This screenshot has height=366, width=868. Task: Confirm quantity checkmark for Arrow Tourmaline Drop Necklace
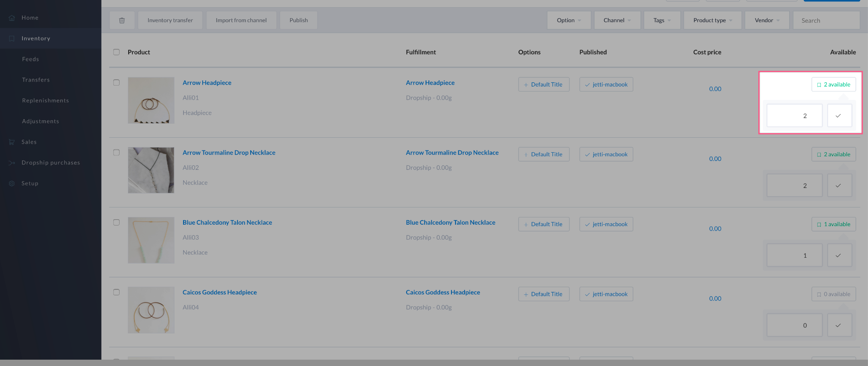tap(839, 185)
